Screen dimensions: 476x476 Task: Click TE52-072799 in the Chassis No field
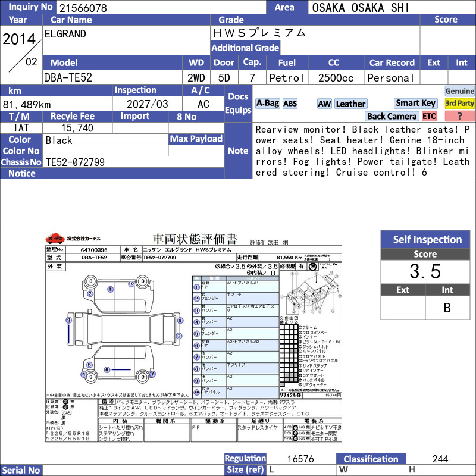point(75,162)
